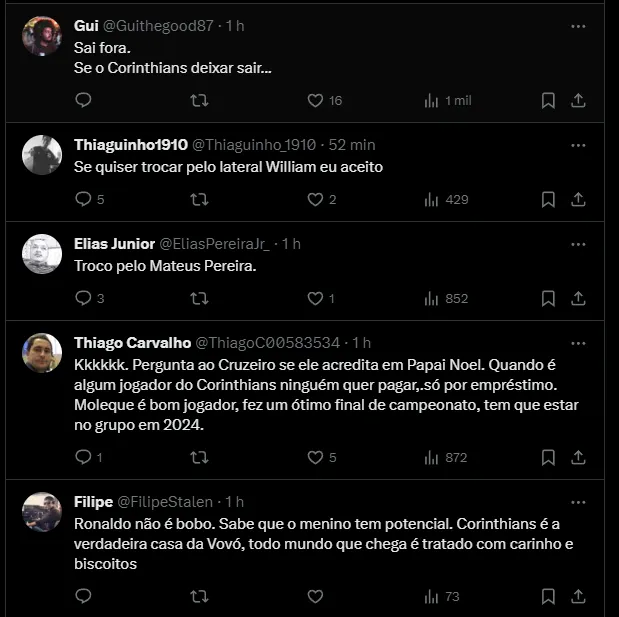Share Thiaguinho1910's tweet
Viewport: 619px width, 617px height.
click(x=578, y=199)
